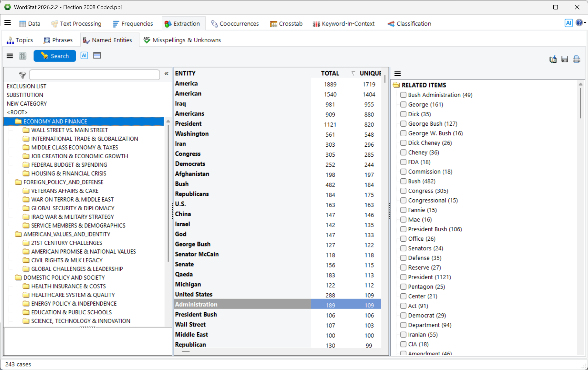
Task: Select the EXCLUSION LIST entry
Action: click(26, 86)
